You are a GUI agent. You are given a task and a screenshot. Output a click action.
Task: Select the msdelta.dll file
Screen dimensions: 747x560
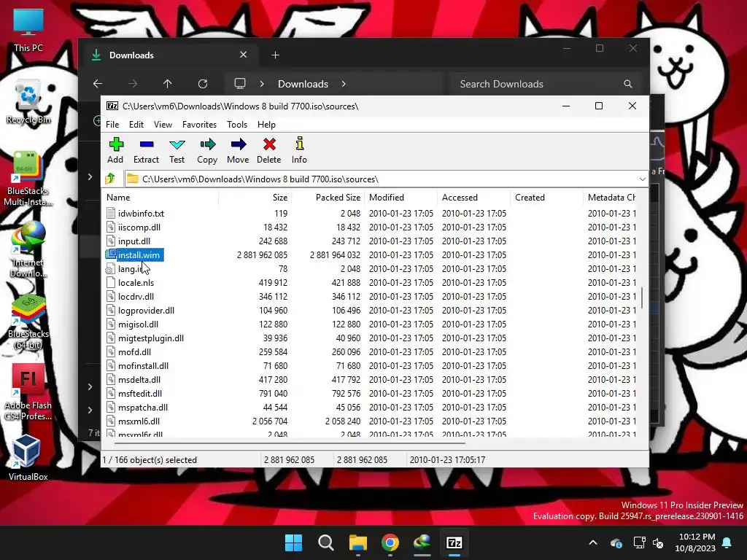139,379
